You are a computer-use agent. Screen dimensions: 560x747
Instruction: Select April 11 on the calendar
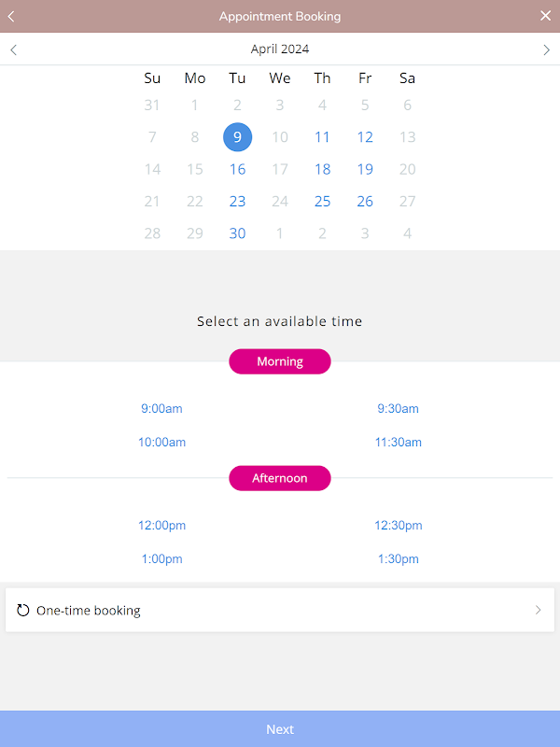point(322,137)
